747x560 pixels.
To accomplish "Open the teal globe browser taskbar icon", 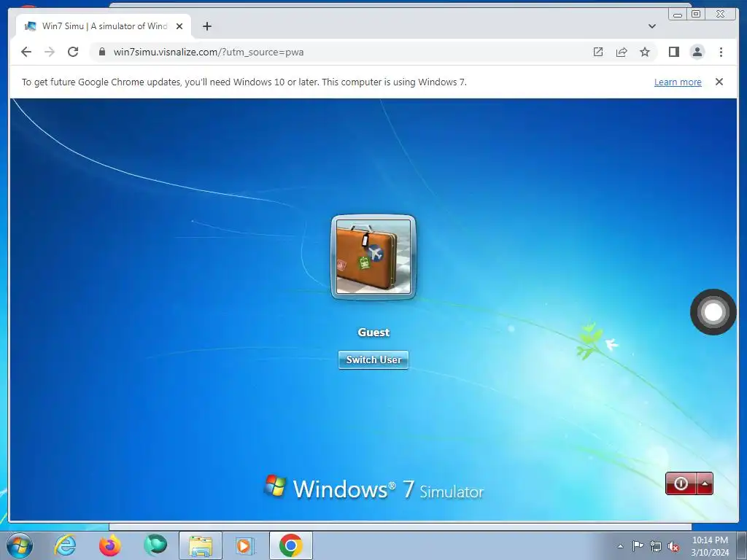I will tap(155, 545).
